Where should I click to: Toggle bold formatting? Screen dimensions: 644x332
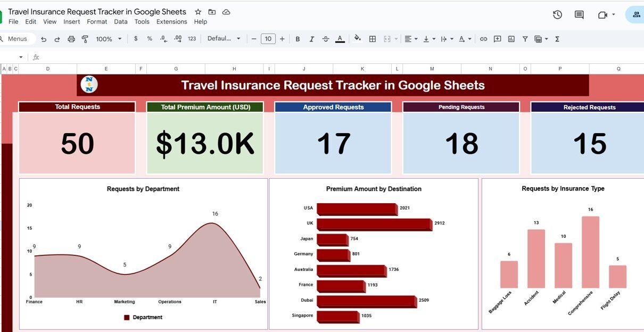pyautogui.click(x=298, y=39)
